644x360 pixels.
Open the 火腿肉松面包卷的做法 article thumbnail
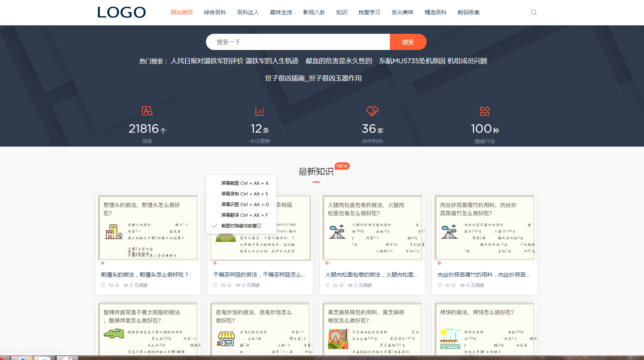(x=372, y=228)
